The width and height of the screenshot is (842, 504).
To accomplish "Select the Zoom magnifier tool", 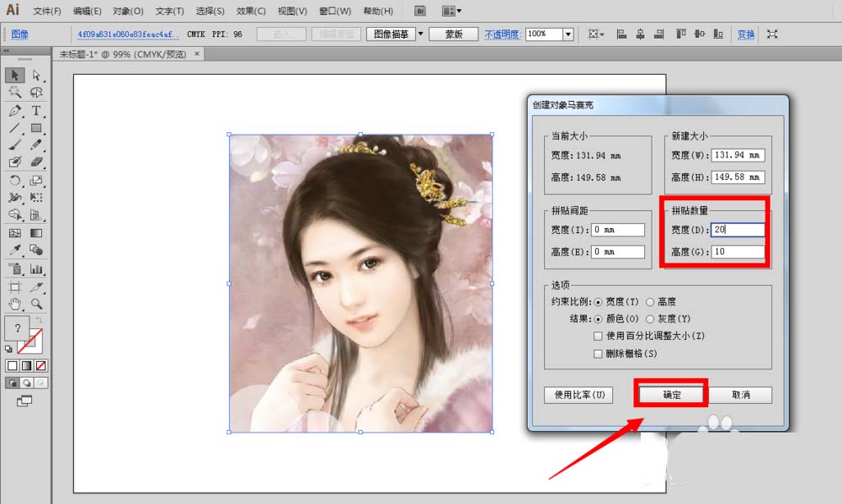I will [36, 304].
